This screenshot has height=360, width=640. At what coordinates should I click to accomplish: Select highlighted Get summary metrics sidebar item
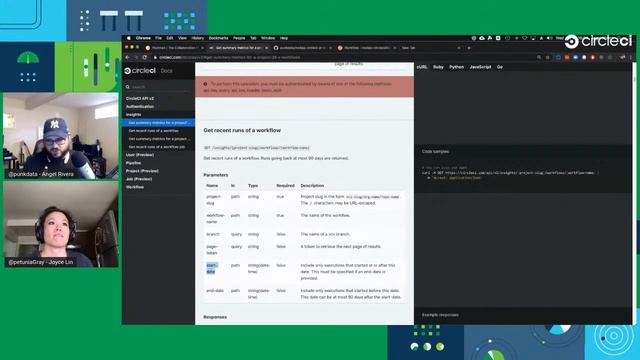158,122
